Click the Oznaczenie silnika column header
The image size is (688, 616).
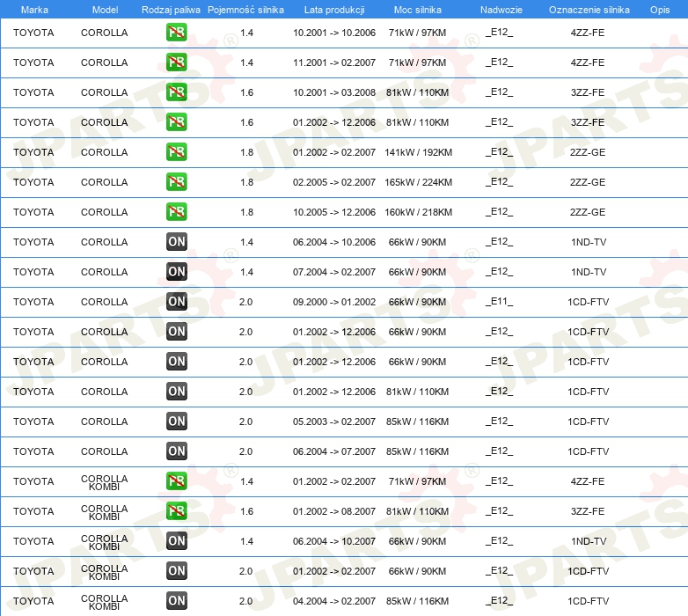[589, 10]
